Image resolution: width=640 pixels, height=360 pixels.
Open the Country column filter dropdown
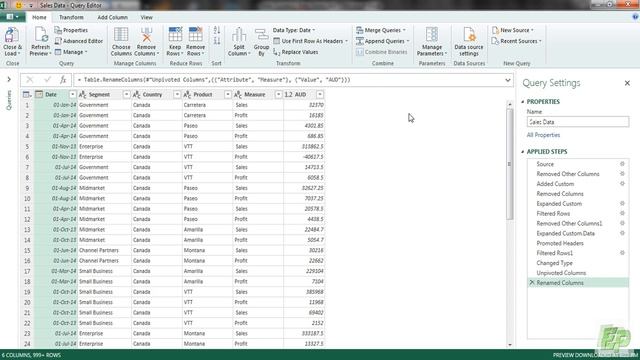[177, 94]
